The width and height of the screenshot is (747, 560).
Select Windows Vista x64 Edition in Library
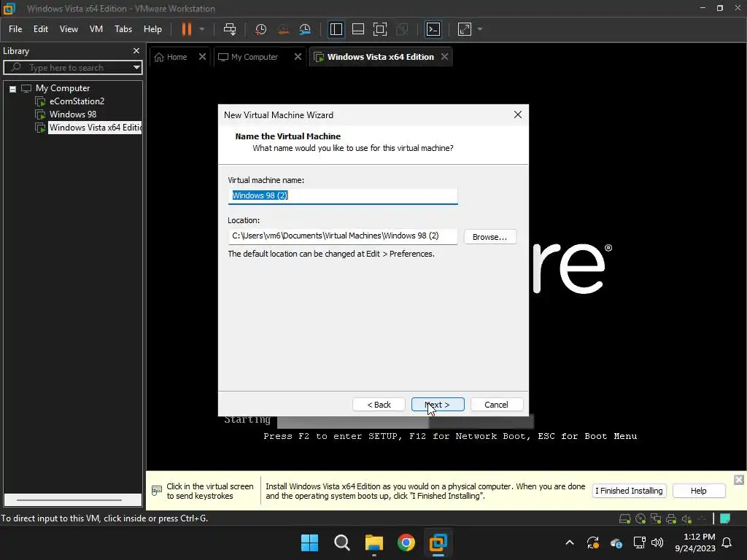(x=96, y=128)
